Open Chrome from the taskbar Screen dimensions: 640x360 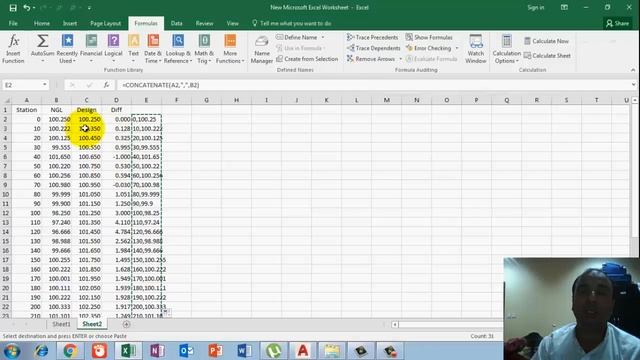(70, 351)
